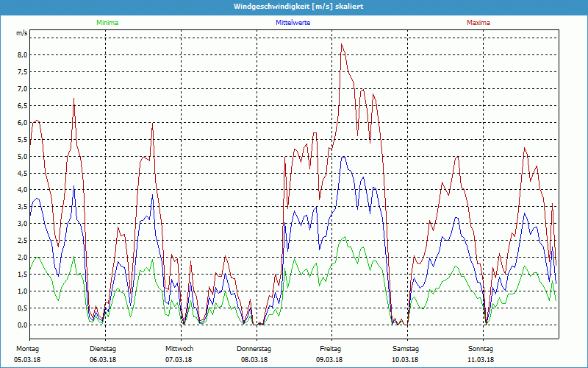Click the '8,0' y-axis value
588x368 pixels.
22,54
